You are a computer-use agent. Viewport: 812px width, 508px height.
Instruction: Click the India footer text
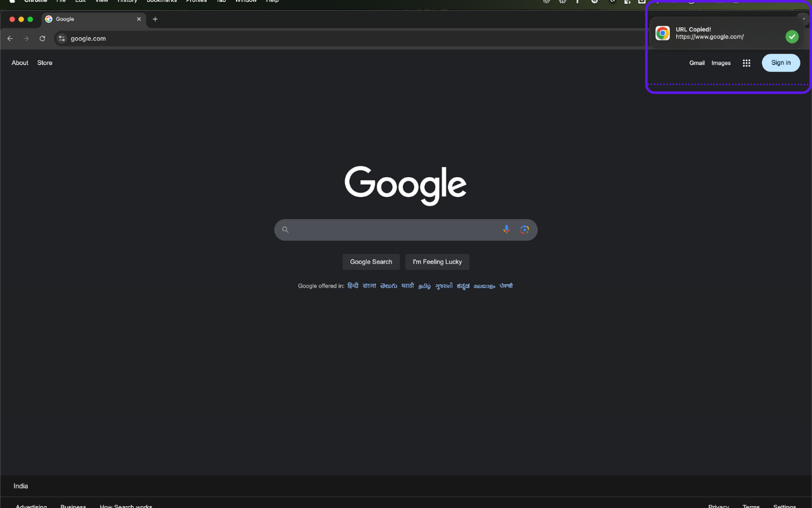[21, 486]
